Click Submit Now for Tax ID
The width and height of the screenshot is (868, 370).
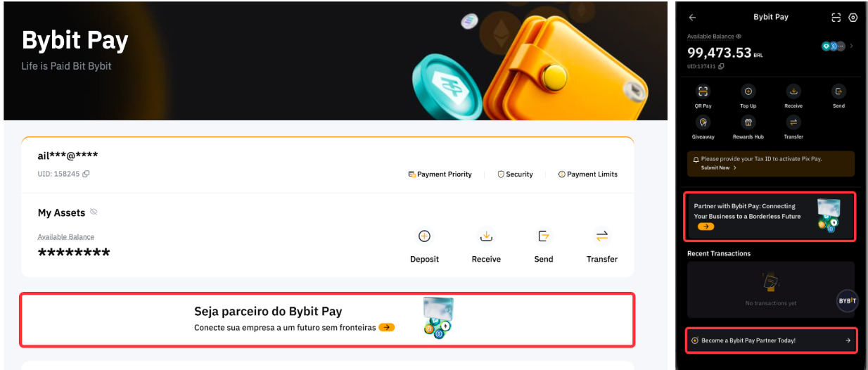(718, 168)
